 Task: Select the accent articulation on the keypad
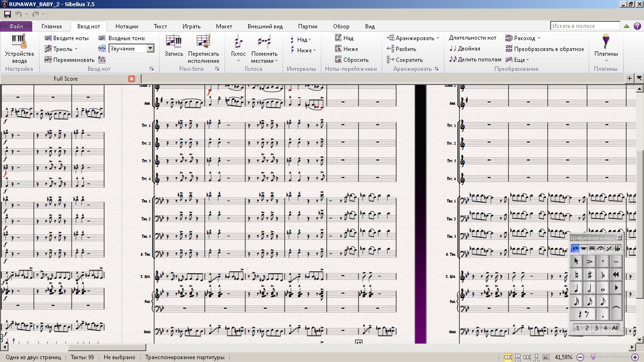pos(589,261)
